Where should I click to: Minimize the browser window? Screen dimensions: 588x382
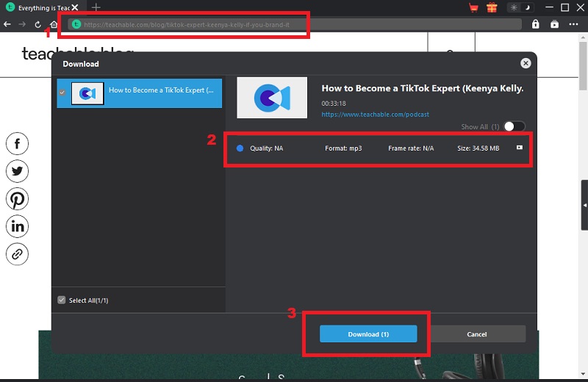pyautogui.click(x=549, y=7)
